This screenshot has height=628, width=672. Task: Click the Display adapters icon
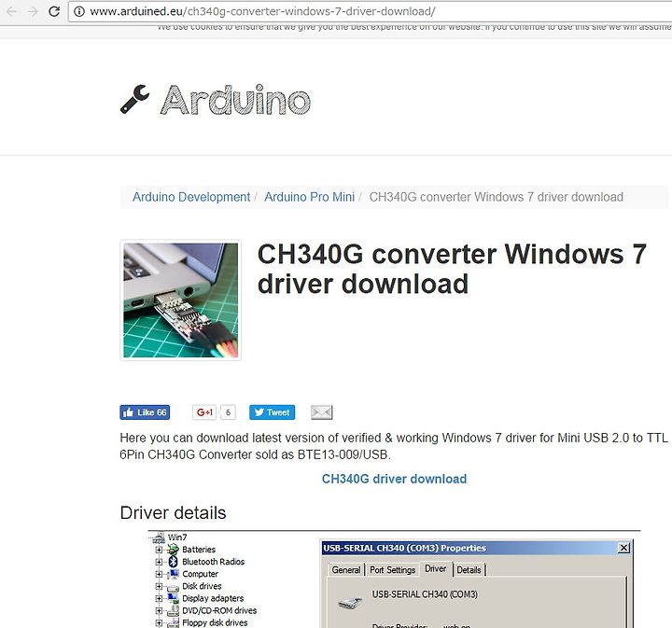click(174, 598)
